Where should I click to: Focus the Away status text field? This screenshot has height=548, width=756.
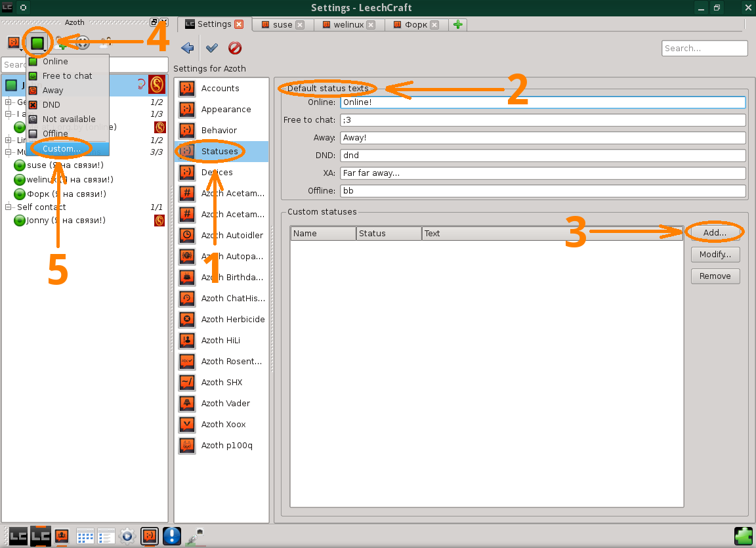click(543, 138)
